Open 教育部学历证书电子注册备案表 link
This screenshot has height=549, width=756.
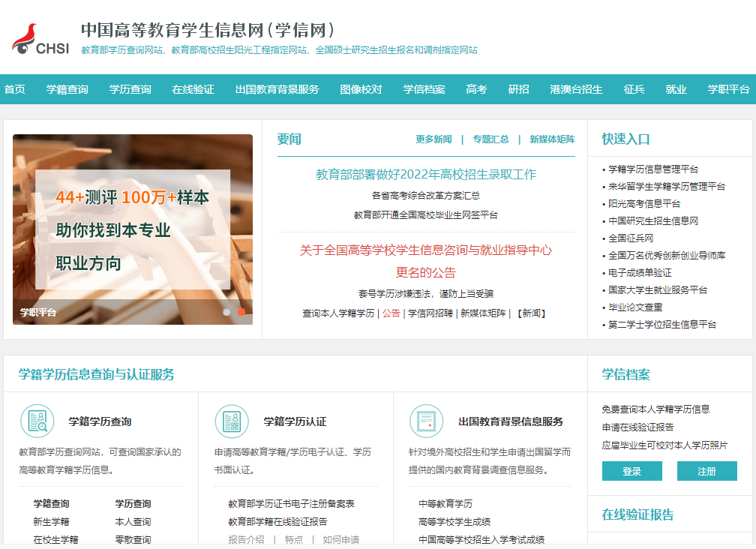[x=291, y=504]
